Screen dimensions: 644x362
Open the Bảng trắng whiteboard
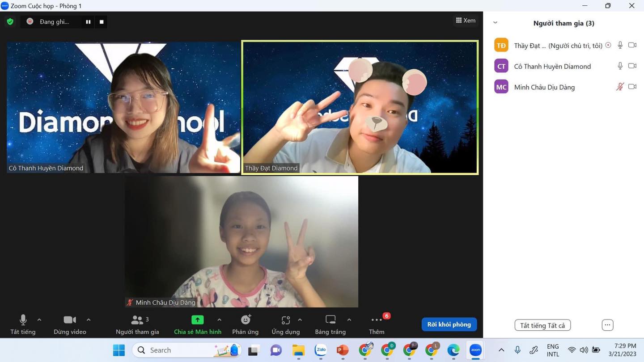(x=330, y=324)
